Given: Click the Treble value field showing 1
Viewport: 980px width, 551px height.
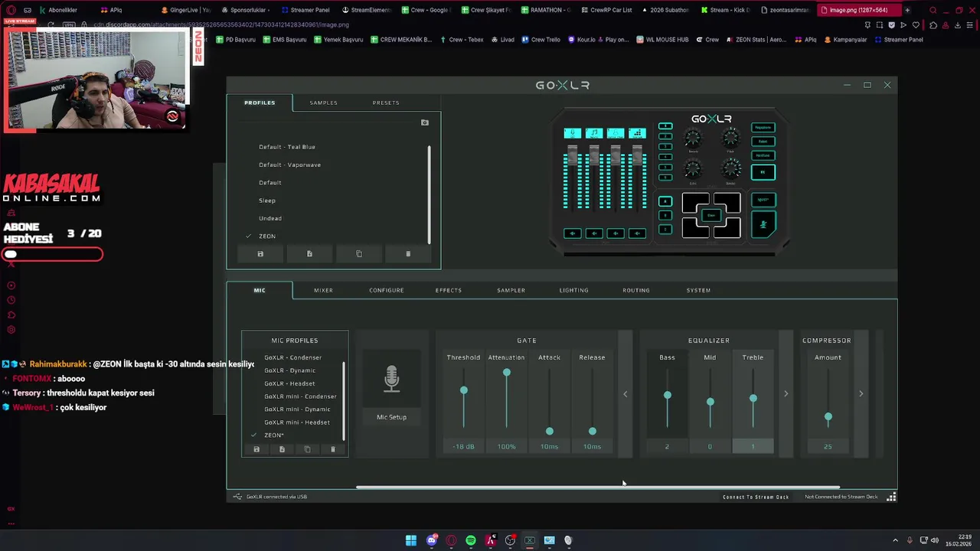Looking at the screenshot, I should click(x=753, y=446).
